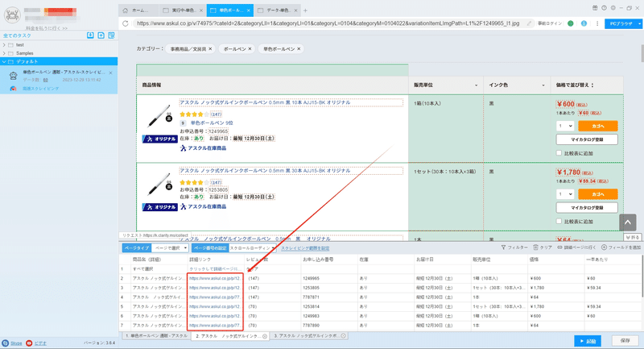Click the red video icon in status bar
The height and width of the screenshot is (349, 644).
click(x=29, y=343)
